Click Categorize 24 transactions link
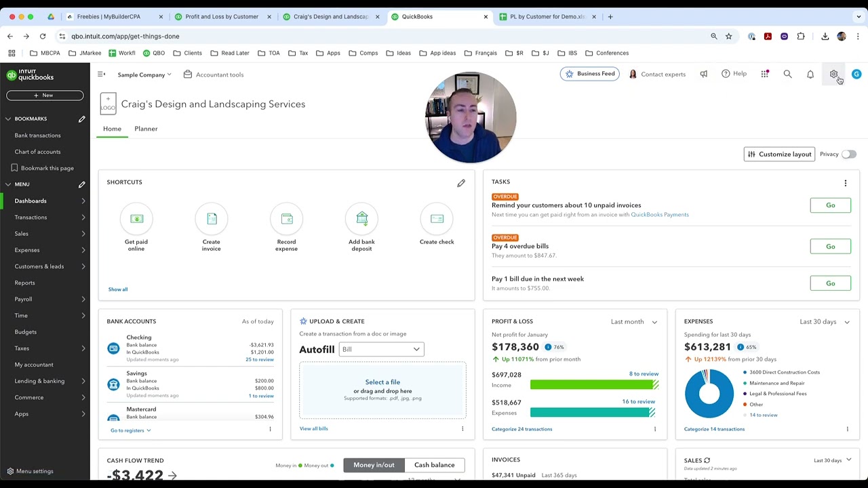 point(522,429)
